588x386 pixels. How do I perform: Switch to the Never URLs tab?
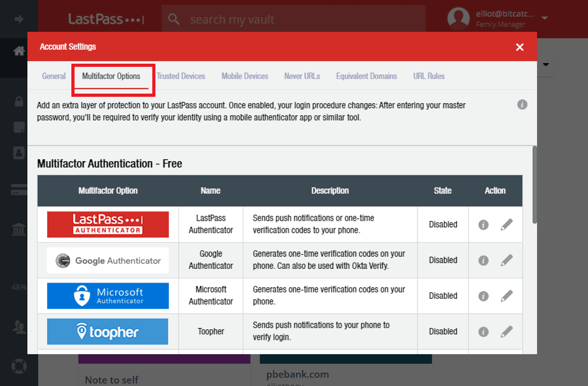pyautogui.click(x=302, y=76)
